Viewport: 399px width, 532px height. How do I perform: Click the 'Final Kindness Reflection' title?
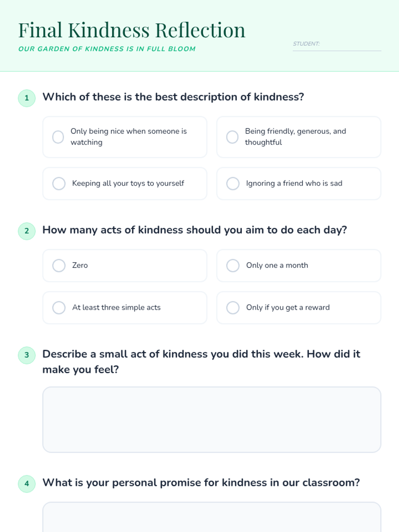pos(132,30)
